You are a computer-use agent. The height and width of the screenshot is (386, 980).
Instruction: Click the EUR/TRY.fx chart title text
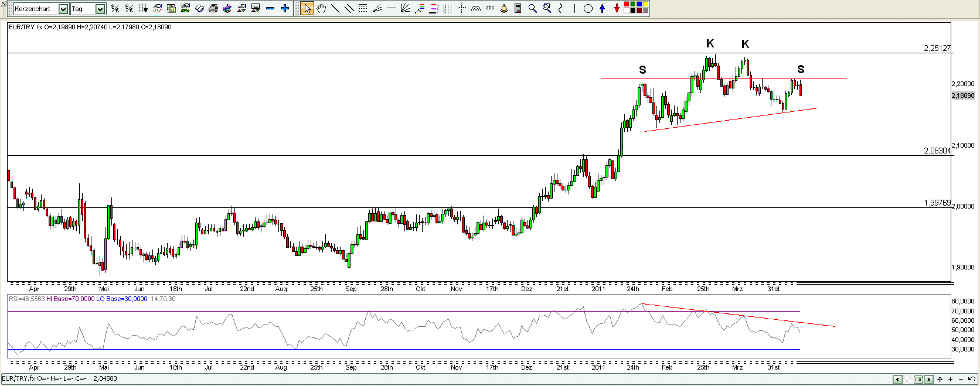[25, 27]
